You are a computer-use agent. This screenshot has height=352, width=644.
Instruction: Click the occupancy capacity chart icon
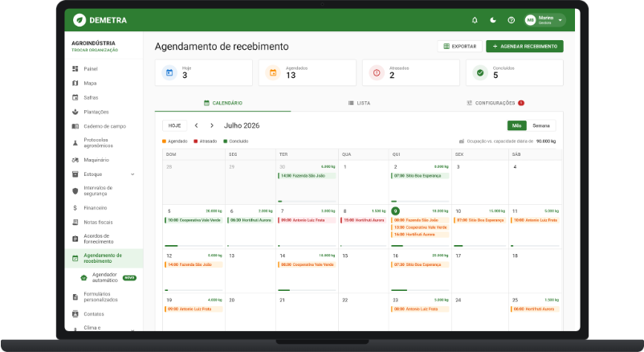[461, 141]
